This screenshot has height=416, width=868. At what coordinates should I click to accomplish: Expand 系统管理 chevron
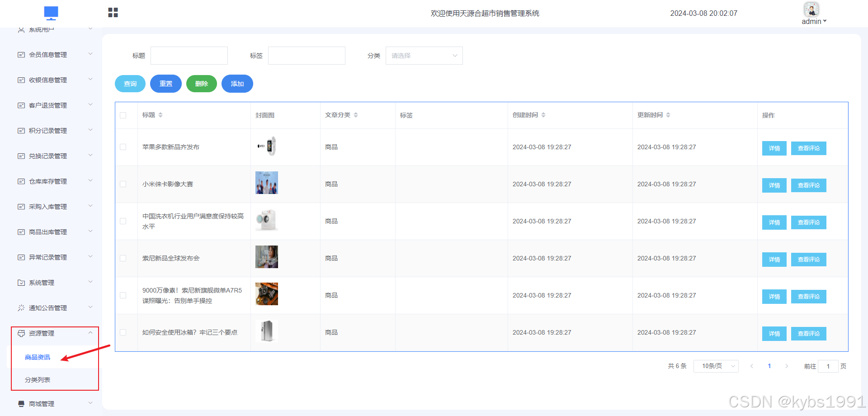tap(90, 282)
